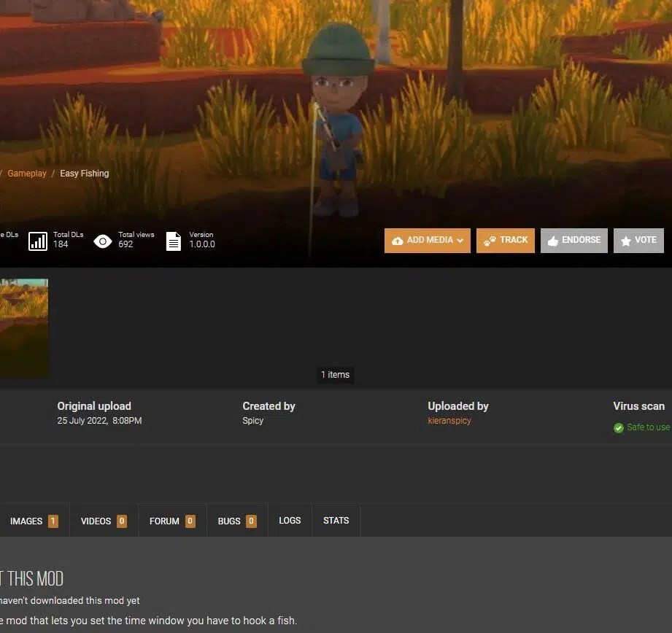Open the kieranspicy uploader profile link
Screen dimensions: 672x633
pyautogui.click(x=449, y=421)
